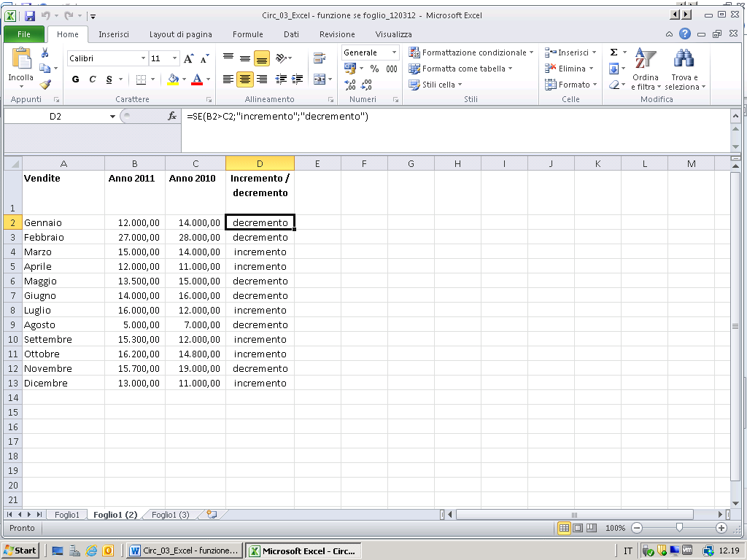Click the Merge and Center icon
Image resolution: width=747 pixels, height=560 pixels.
pos(319,79)
